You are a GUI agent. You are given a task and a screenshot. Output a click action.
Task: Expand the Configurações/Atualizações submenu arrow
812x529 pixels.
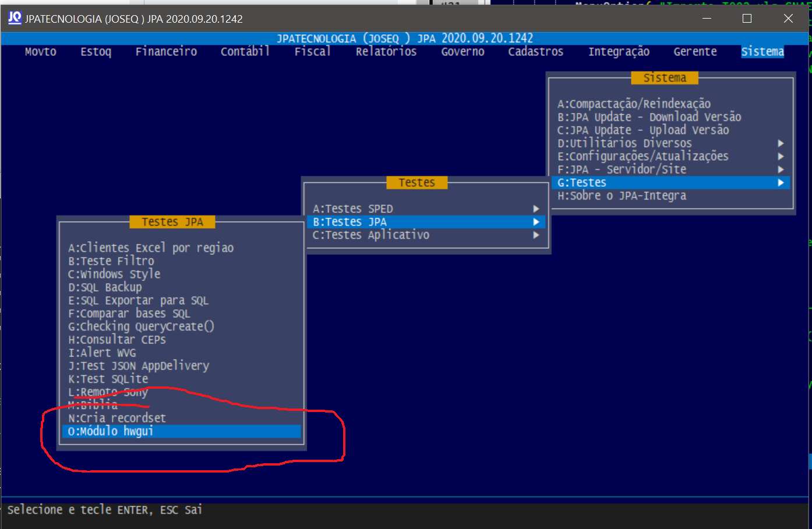pyautogui.click(x=781, y=157)
